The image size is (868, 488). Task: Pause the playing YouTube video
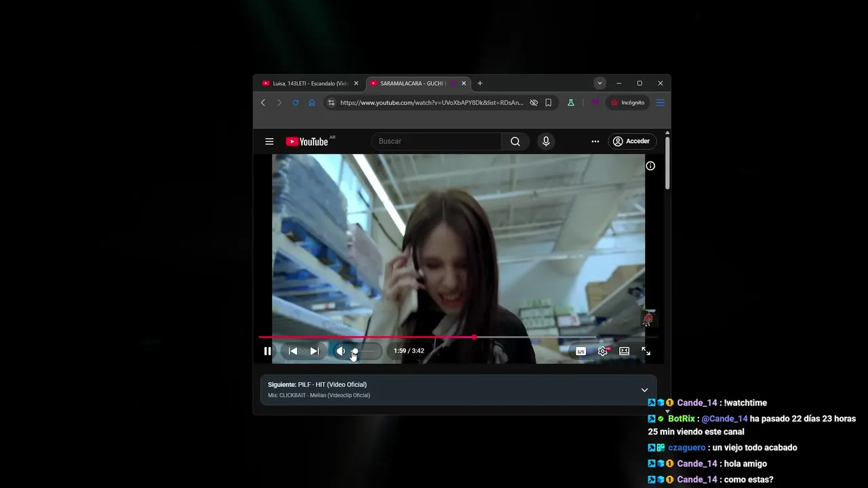coord(267,351)
